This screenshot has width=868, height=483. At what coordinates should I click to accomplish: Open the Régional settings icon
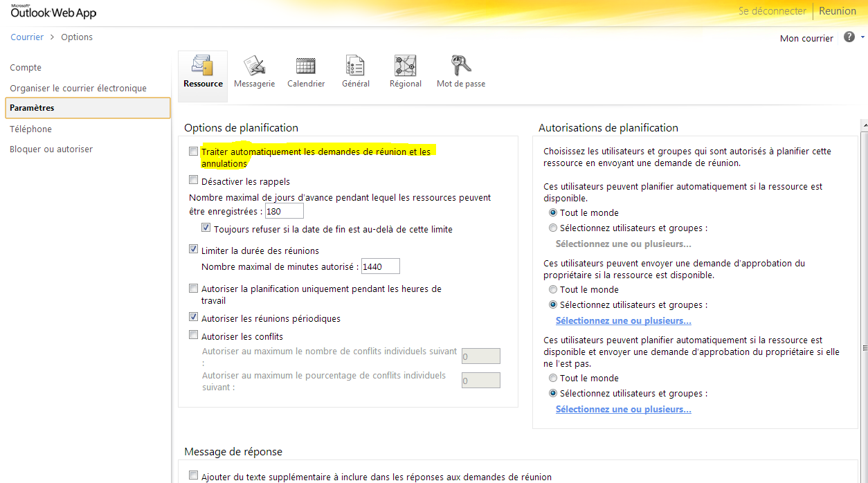coord(405,66)
